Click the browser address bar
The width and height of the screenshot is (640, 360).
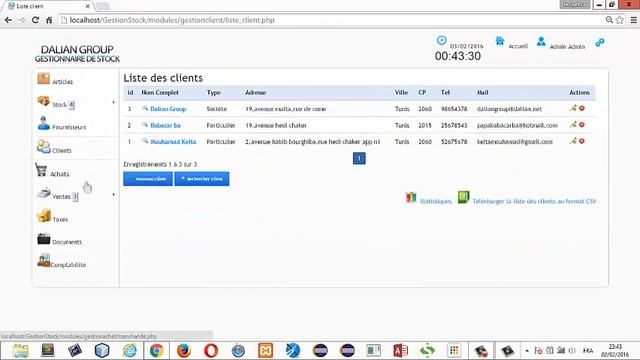[331, 20]
